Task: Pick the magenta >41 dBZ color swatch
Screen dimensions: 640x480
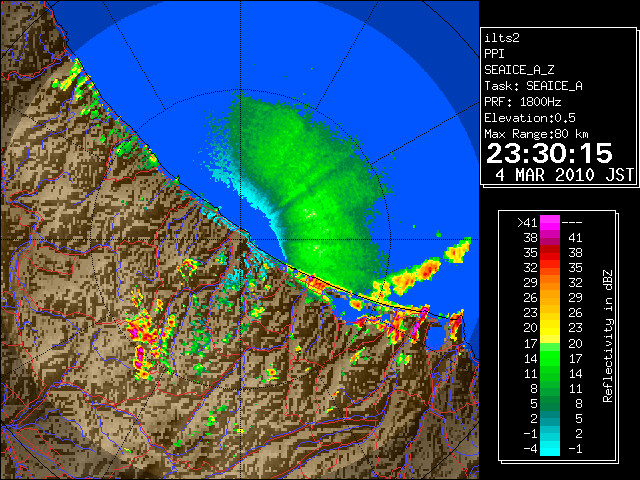Action: pos(550,222)
